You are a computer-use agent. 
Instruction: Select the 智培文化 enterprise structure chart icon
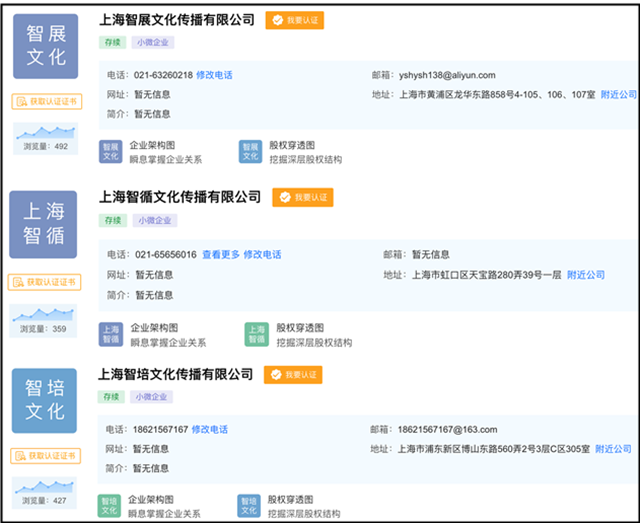point(108,506)
